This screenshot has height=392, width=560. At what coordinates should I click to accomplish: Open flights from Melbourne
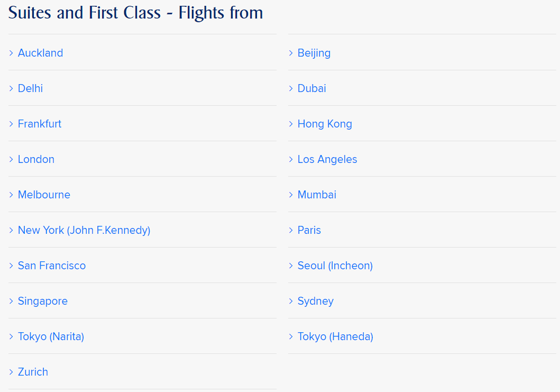[x=44, y=195]
